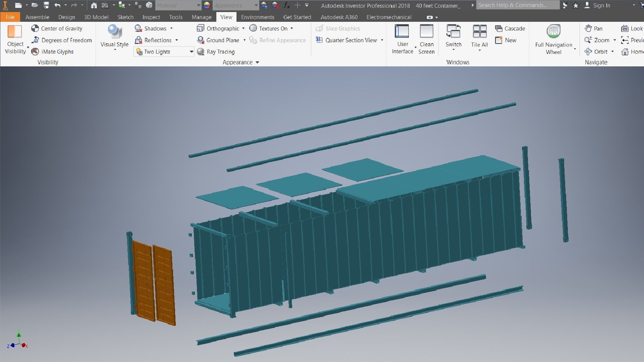Open the Two Lights lighting style combo box
The height and width of the screenshot is (362, 644).
(164, 52)
